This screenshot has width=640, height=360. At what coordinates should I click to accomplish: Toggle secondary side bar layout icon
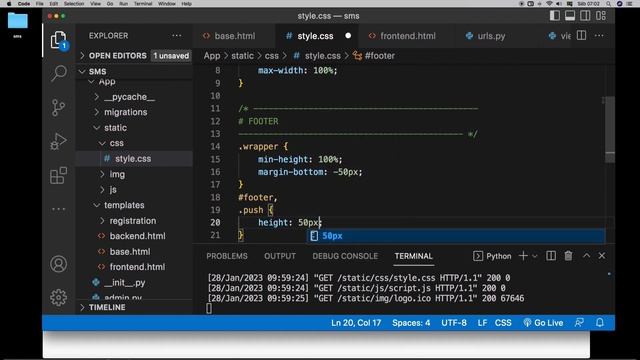pos(585,16)
